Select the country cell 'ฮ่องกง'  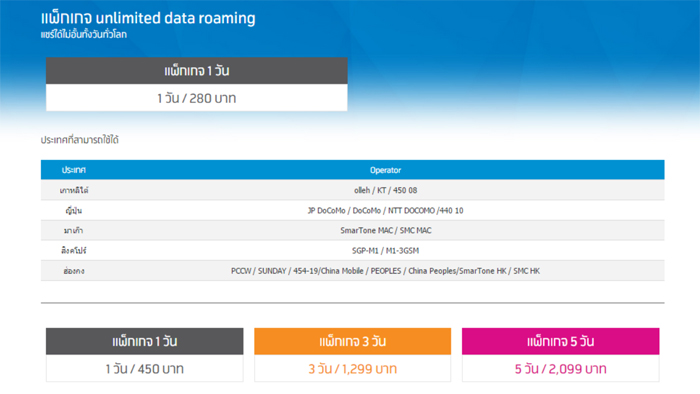click(74, 271)
